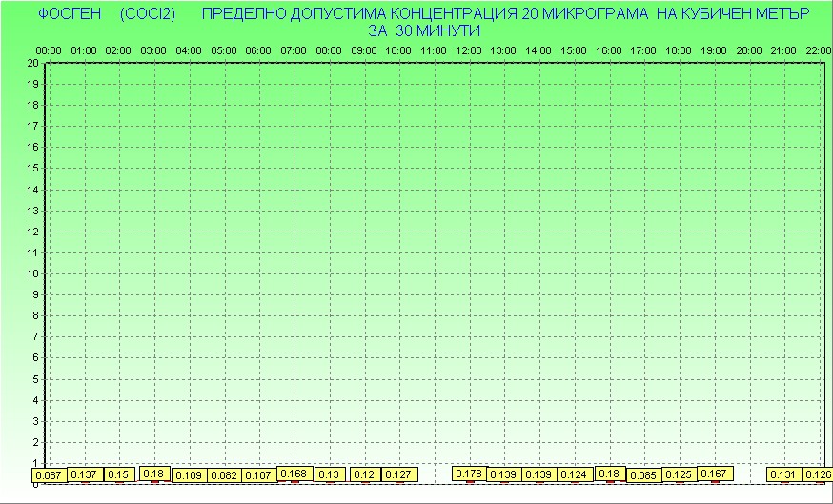
Task: Click the 16:00 time axis label
Action: click(x=609, y=50)
